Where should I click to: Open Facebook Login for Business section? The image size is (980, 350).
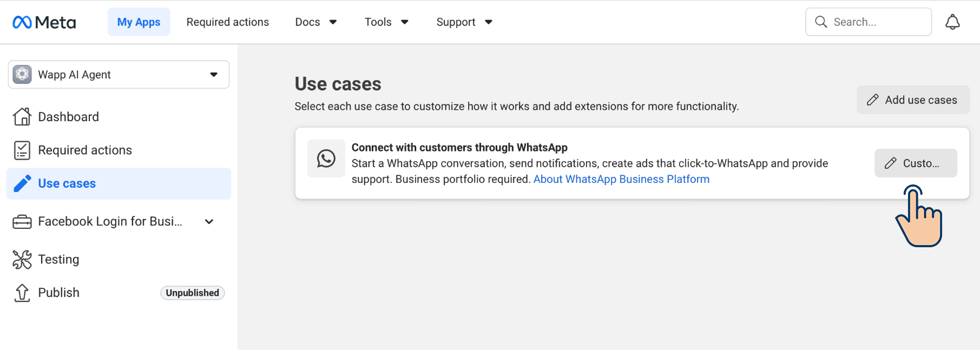[x=119, y=222]
